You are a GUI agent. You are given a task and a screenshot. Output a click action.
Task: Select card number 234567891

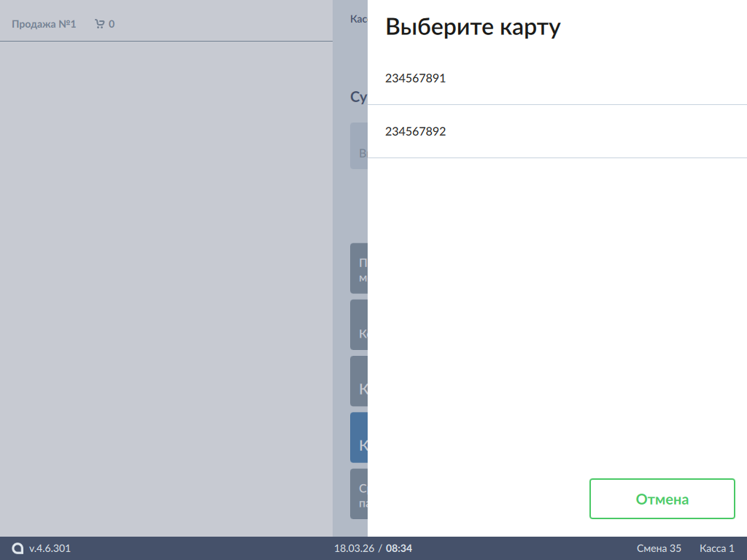point(415,78)
